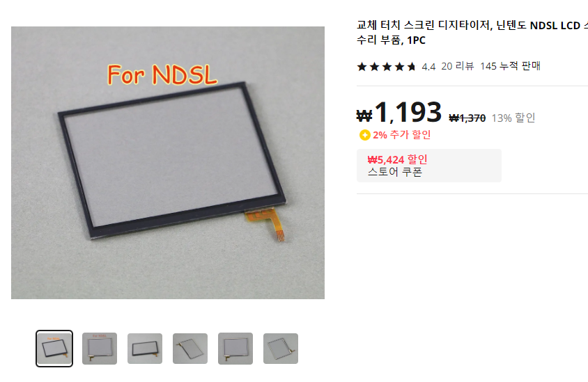588x382 pixels.
Task: Select the sixth and last product thumbnail
Action: click(281, 349)
